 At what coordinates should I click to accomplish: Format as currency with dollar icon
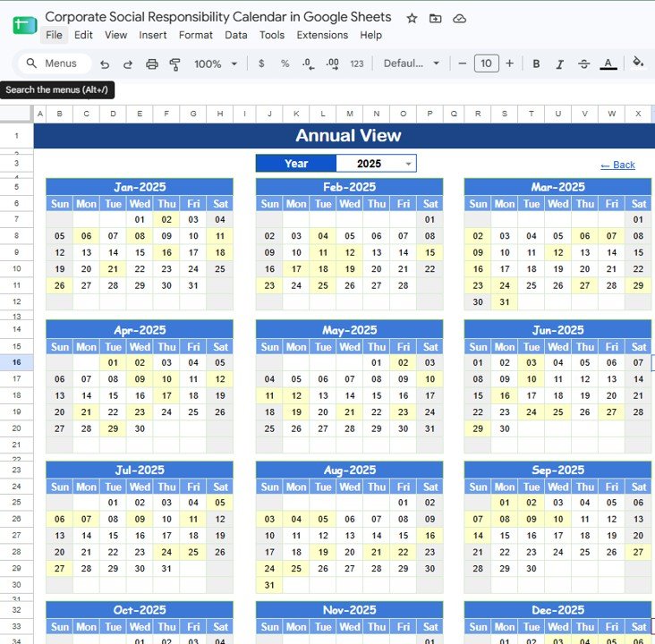pyautogui.click(x=261, y=64)
